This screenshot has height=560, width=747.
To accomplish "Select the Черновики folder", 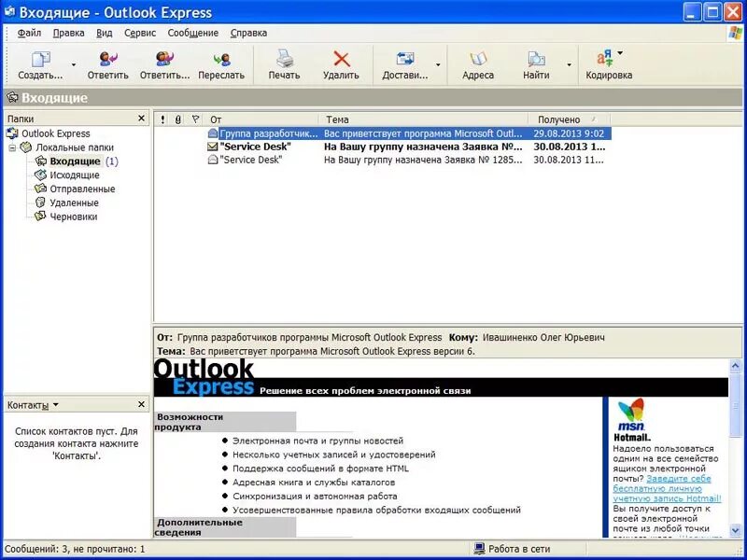I will (74, 217).
